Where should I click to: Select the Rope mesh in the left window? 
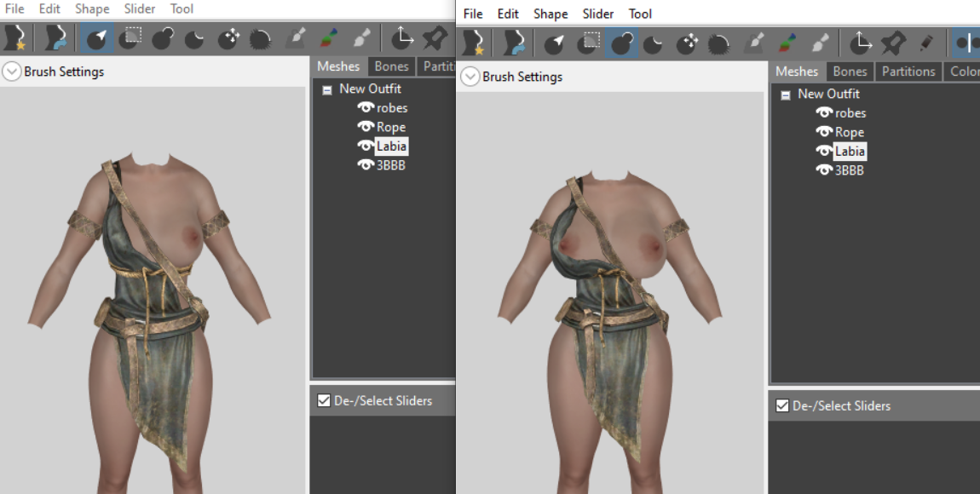coord(391,127)
